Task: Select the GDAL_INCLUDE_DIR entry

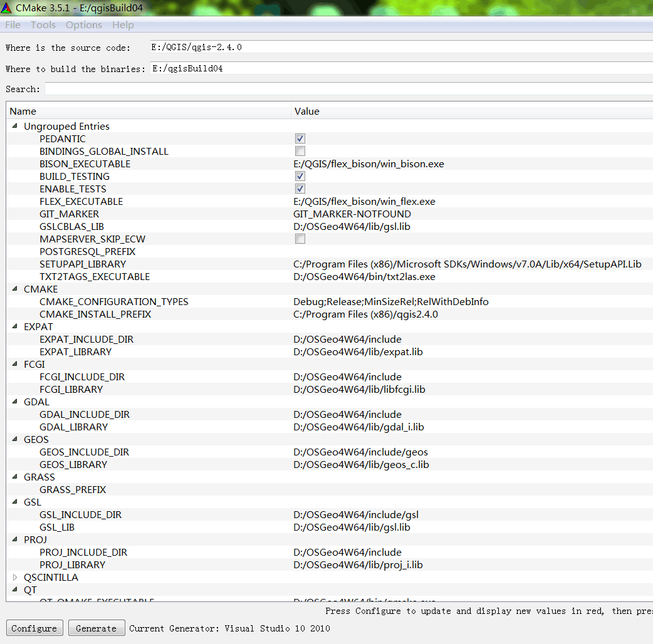Action: [85, 415]
